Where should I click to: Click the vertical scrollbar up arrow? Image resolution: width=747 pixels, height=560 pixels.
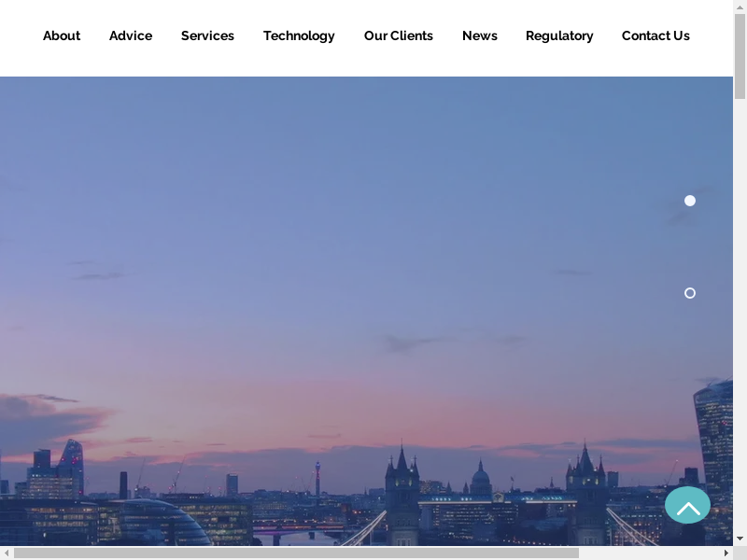click(740, 7)
